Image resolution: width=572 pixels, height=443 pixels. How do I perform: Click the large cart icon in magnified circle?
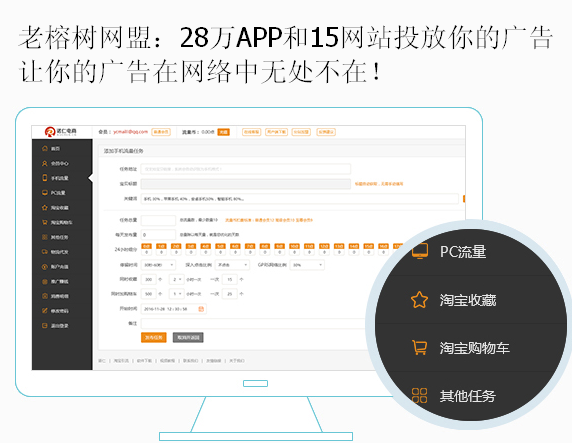(420, 347)
